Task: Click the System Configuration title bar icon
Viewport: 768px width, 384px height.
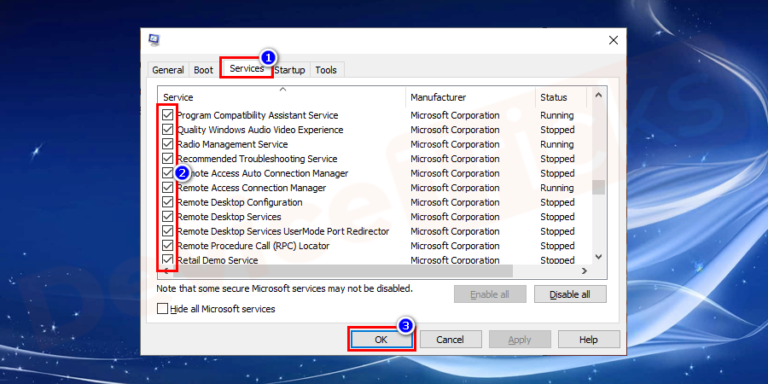Action: (154, 40)
